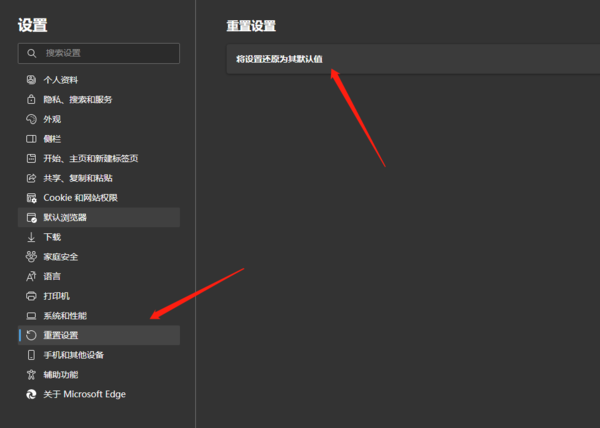Click the Cookie 和网站权限 icon
Viewport: 600px width, 428px height.
(31, 198)
